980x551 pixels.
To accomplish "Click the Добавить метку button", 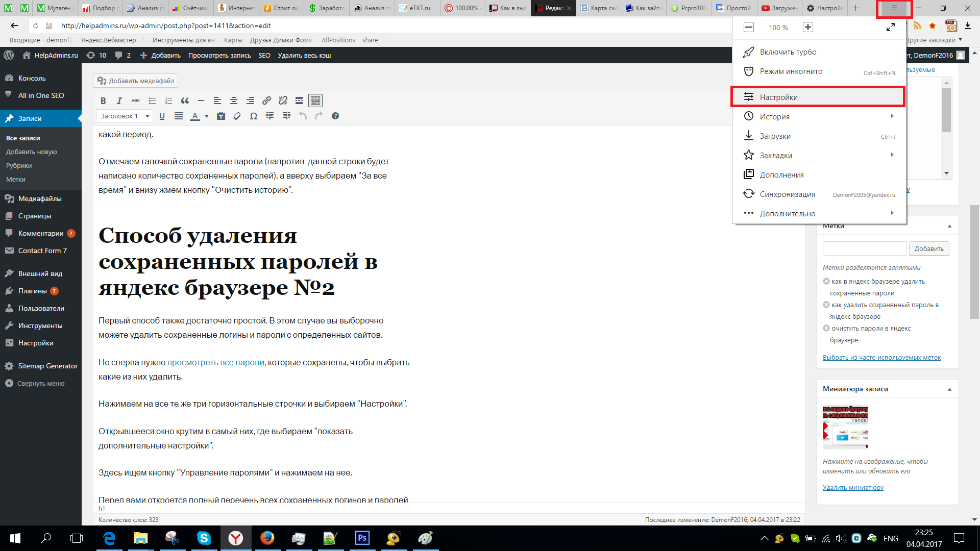I will (929, 248).
